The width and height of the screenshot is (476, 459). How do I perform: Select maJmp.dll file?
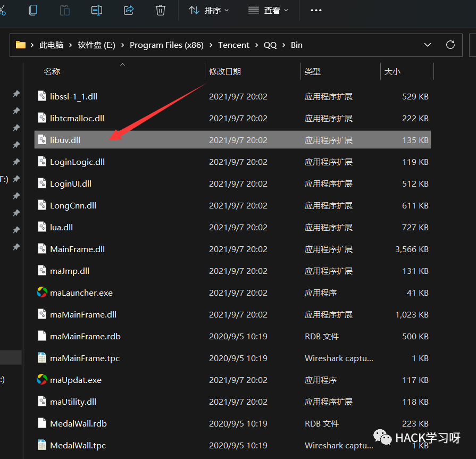(232, 271)
